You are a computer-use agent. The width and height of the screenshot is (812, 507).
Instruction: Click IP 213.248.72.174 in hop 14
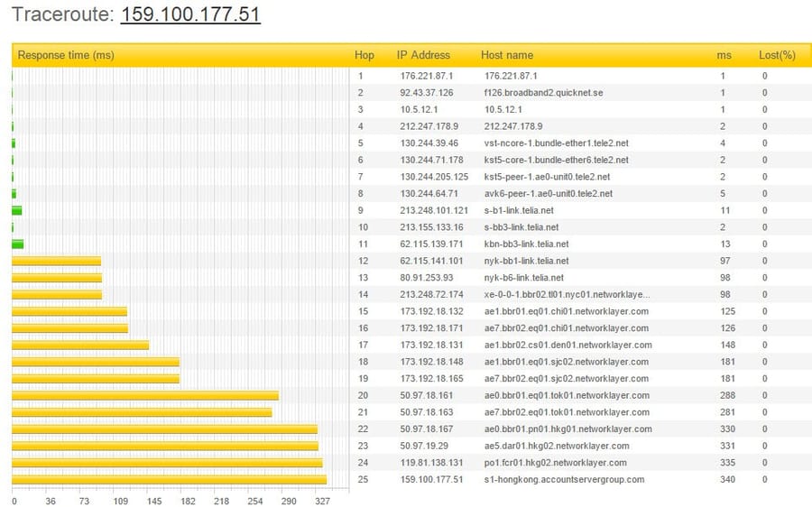pos(431,294)
